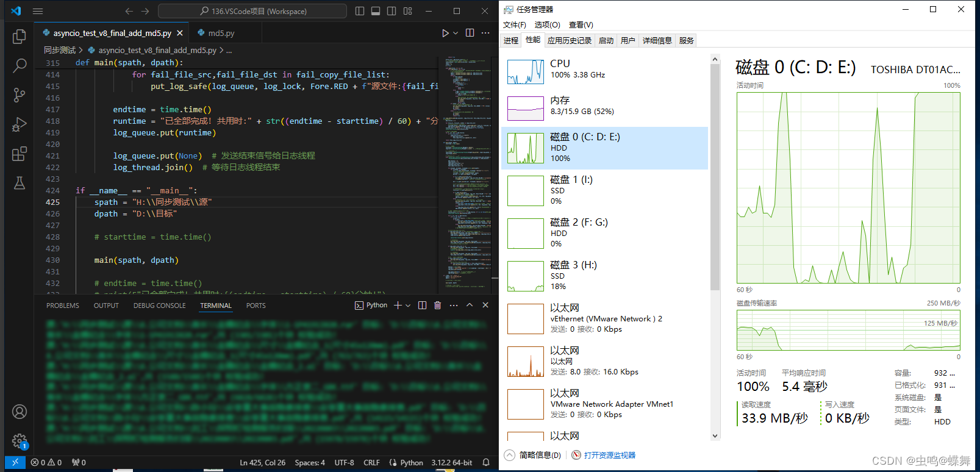This screenshot has width=980, height=472.
Task: Open the customize layout icon
Action: point(407,11)
